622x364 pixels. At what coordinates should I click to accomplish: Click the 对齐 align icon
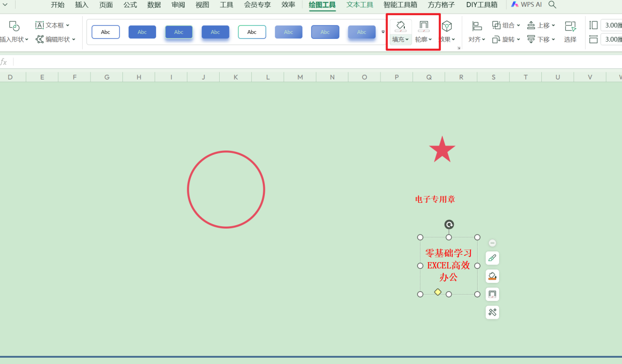click(477, 26)
